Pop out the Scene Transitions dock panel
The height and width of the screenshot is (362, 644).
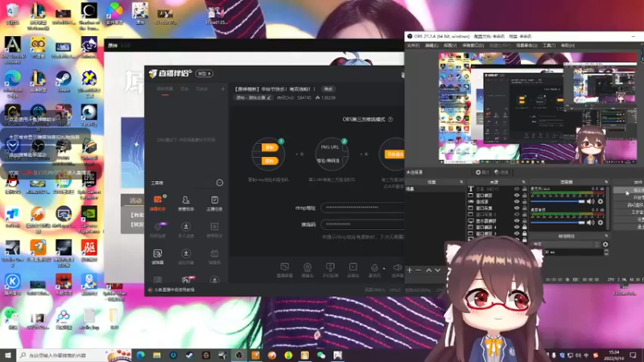click(606, 236)
